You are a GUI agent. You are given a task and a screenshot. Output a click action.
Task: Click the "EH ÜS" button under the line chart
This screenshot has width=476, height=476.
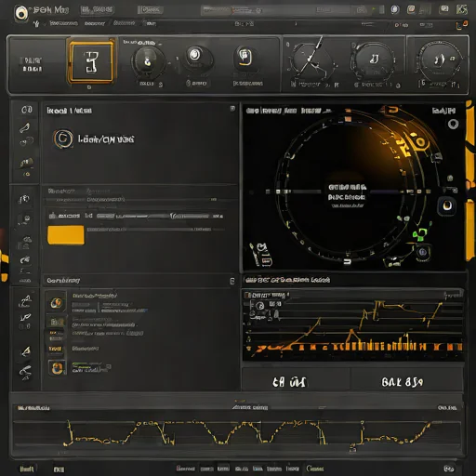296,381
